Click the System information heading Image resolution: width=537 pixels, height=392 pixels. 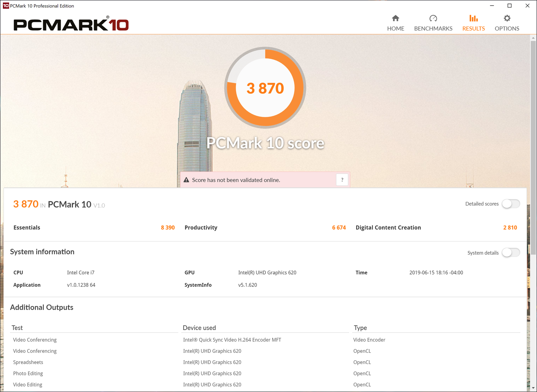click(42, 252)
